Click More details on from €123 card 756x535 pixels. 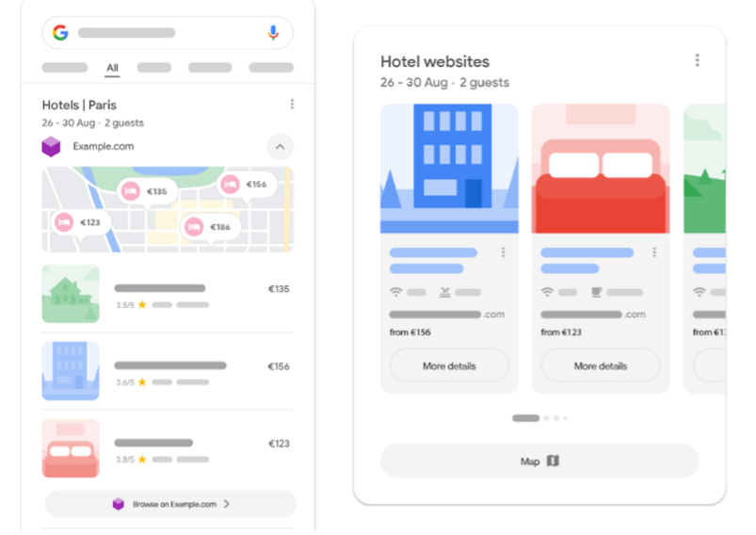[x=601, y=366]
